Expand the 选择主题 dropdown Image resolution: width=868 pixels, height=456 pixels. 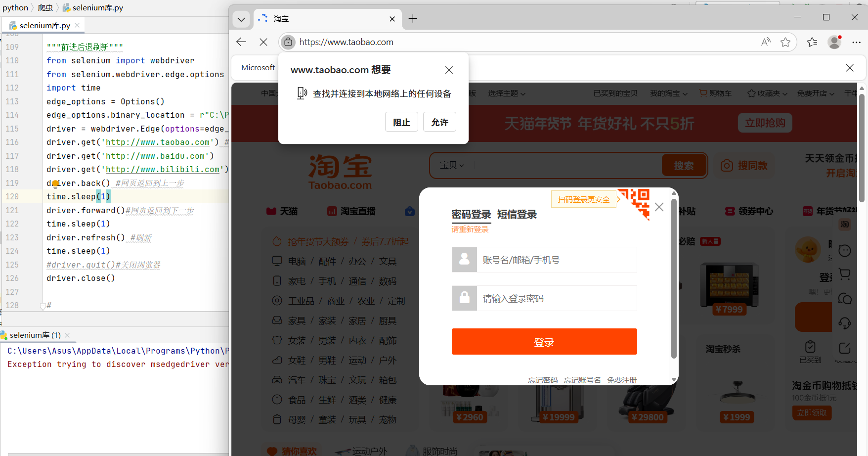[x=507, y=93]
